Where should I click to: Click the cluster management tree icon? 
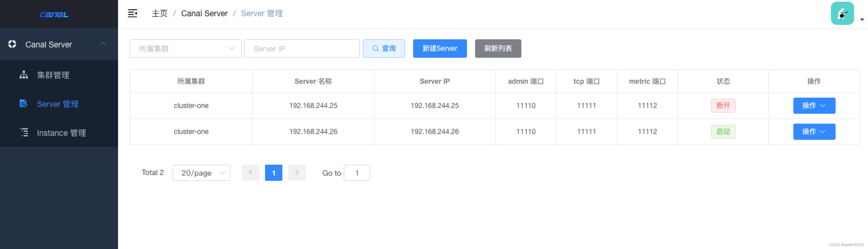pos(24,75)
